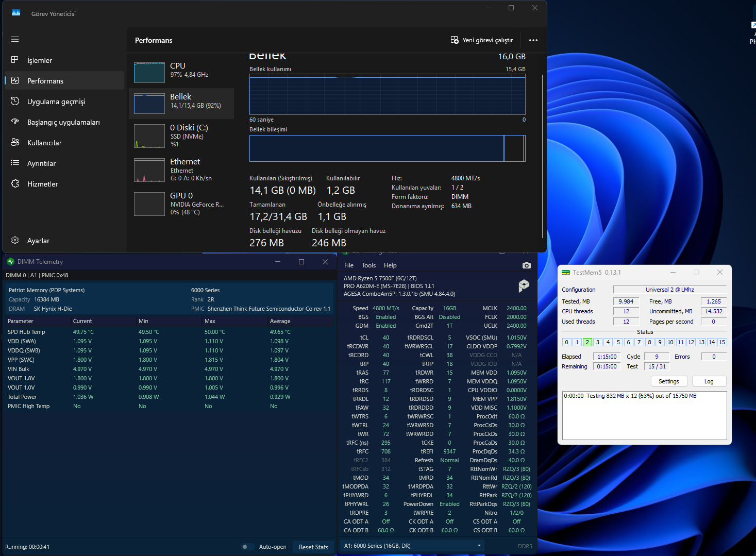Click status thread box 15 in TestMem5
Screen dimensions: 756x556
click(x=722, y=342)
